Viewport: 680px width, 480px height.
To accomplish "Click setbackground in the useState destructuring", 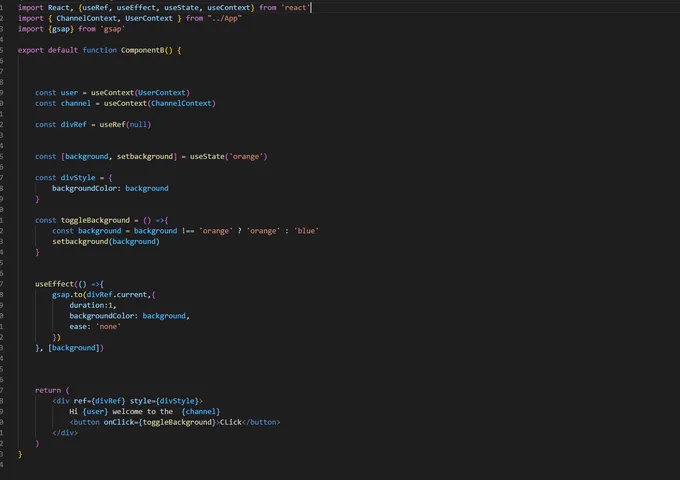I will (x=144, y=157).
